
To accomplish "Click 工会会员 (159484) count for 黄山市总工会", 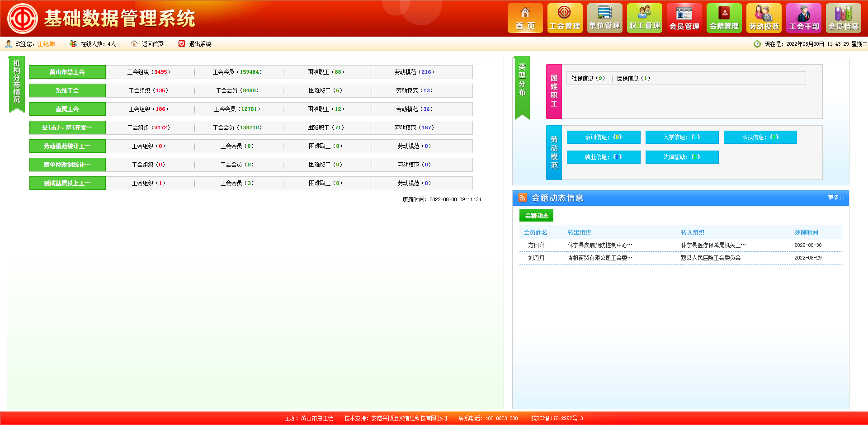I will coord(237,72).
